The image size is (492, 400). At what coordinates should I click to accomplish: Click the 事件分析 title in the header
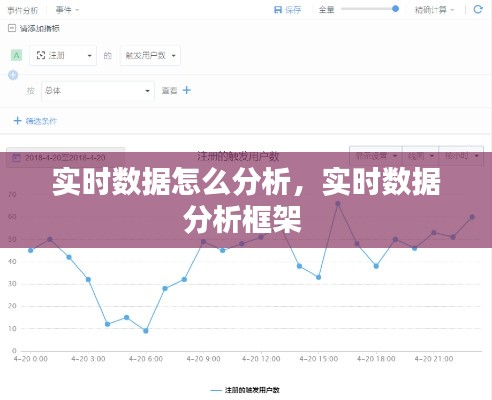click(23, 10)
